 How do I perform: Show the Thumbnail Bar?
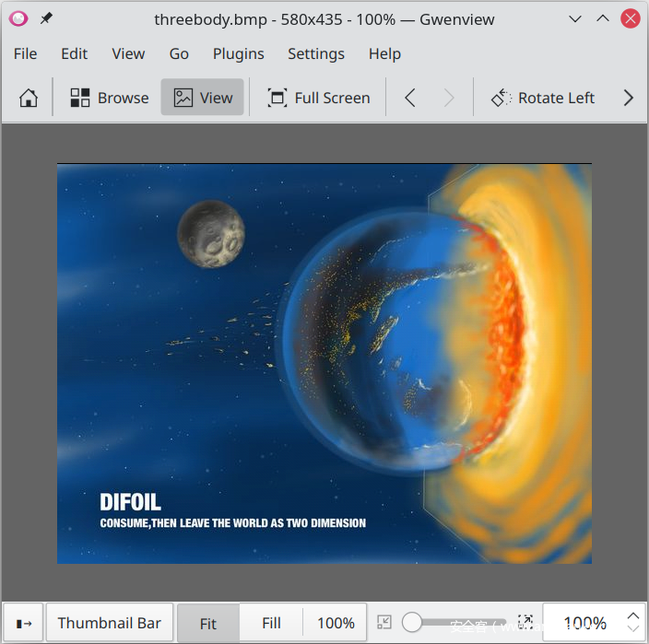[109, 624]
